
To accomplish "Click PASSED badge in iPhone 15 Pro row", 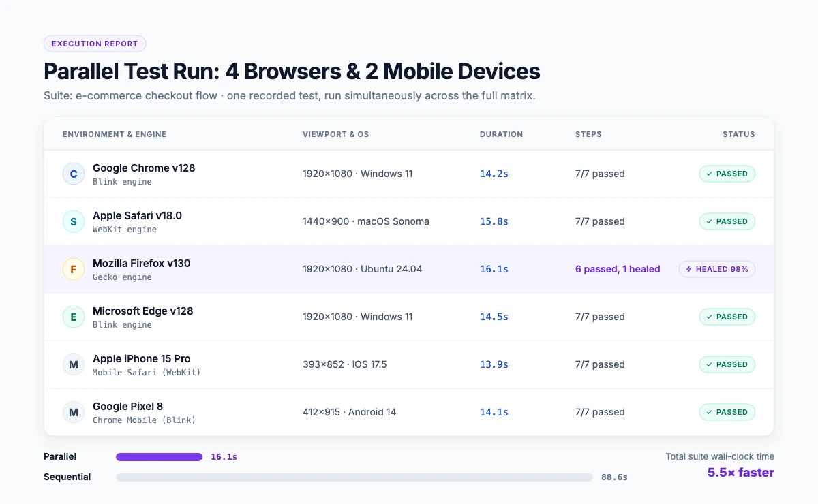I will pyautogui.click(x=727, y=364).
